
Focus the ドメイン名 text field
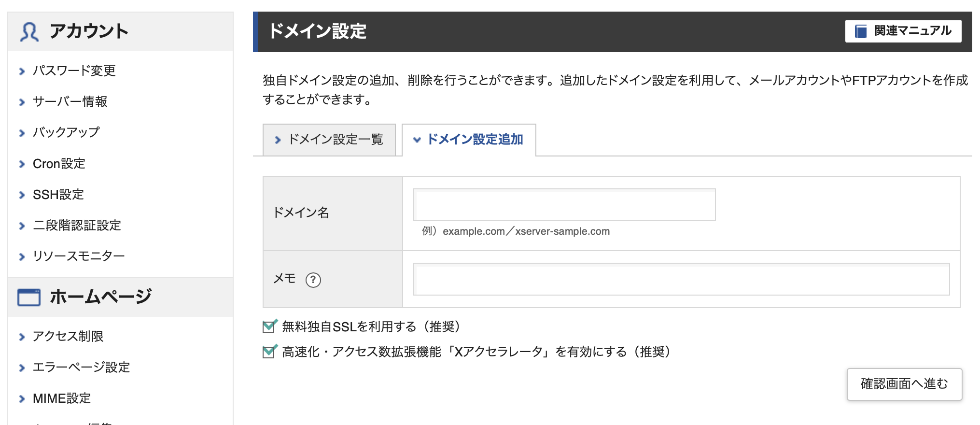pyautogui.click(x=564, y=205)
